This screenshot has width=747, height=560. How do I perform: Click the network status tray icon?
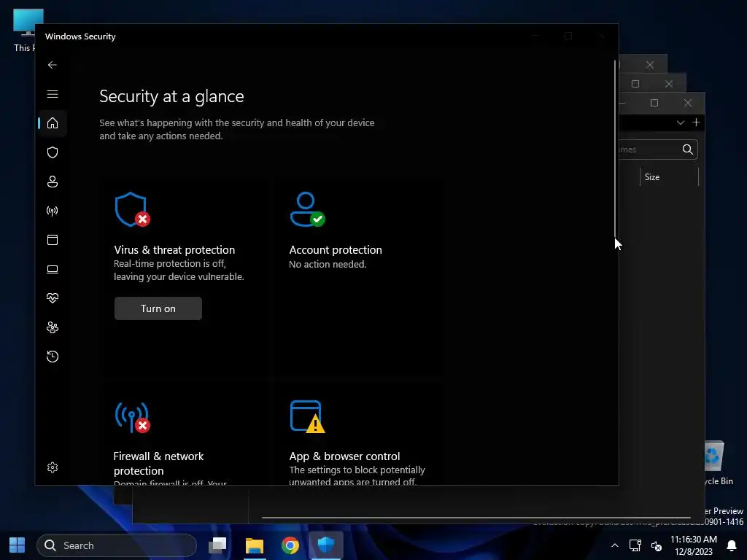coord(635,545)
